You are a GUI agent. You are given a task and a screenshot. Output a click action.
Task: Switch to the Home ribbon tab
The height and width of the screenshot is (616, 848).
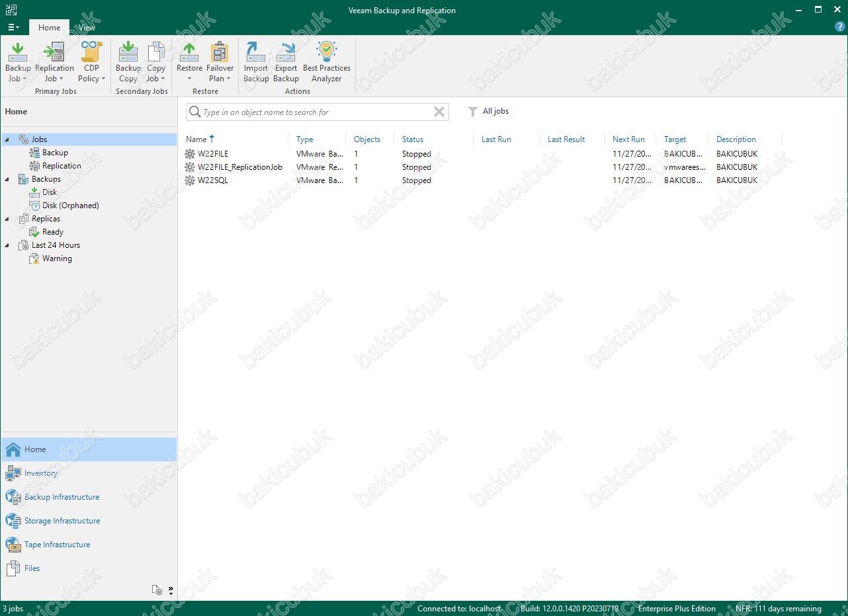pos(49,28)
